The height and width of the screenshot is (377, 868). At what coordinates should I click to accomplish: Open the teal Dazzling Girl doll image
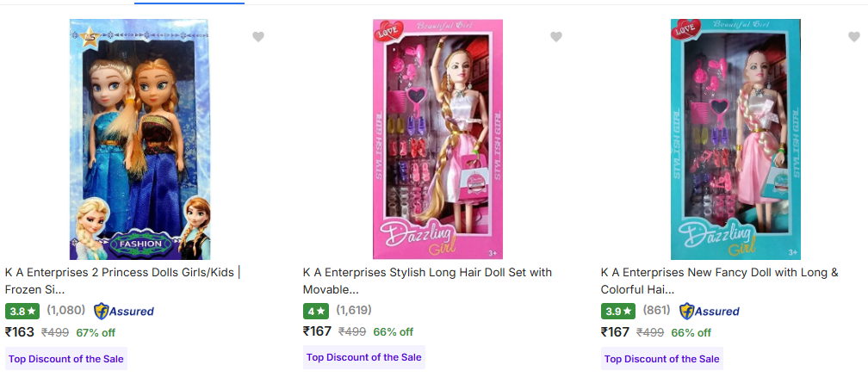tap(735, 139)
